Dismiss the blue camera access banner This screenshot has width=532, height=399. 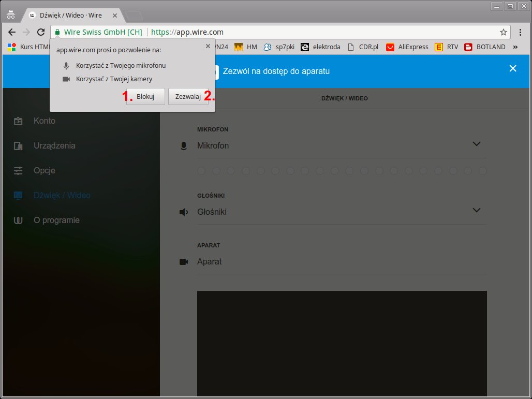[512, 68]
